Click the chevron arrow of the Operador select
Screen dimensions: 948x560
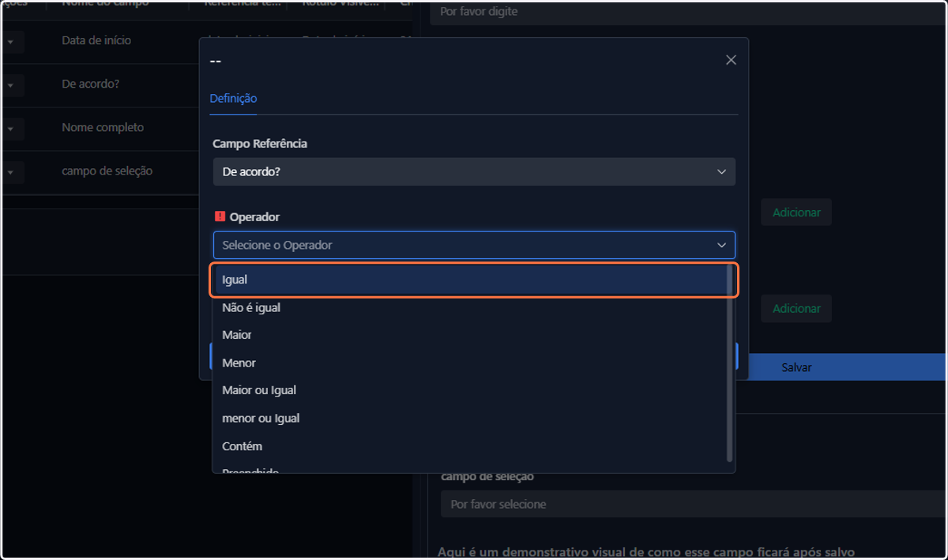(x=721, y=245)
